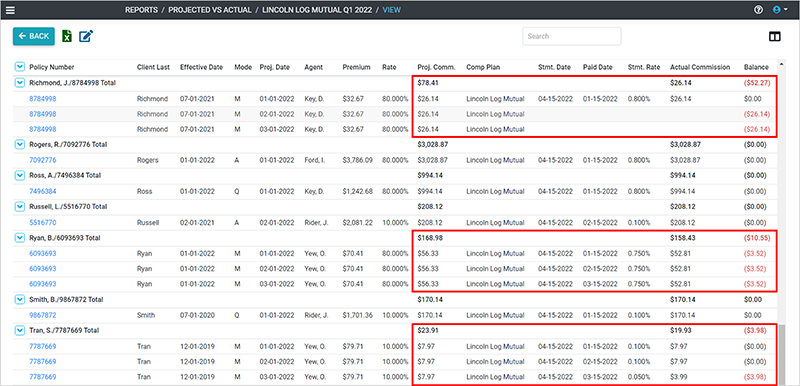
Task: Open policy 6093693 projected 01-01-2022
Action: click(x=43, y=253)
